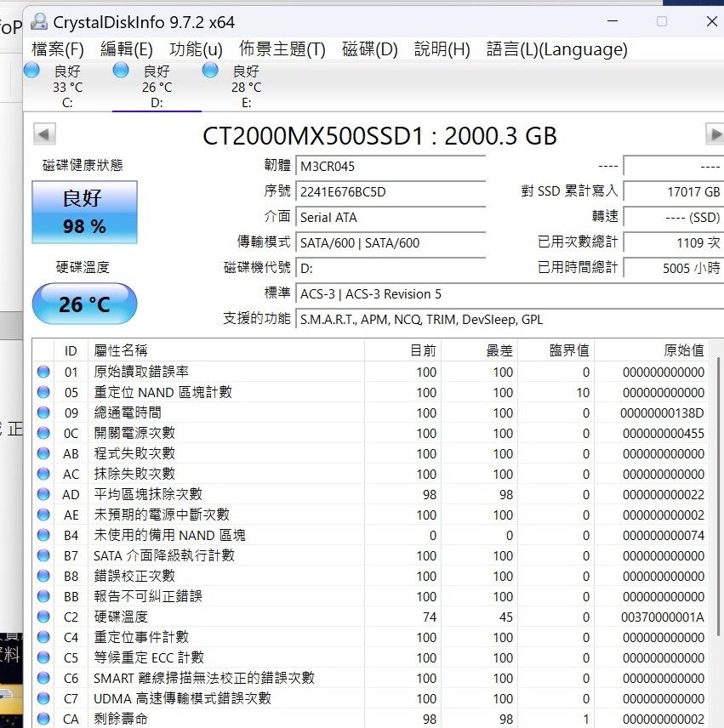Open the 語言(L)(Language) menu

(x=556, y=49)
